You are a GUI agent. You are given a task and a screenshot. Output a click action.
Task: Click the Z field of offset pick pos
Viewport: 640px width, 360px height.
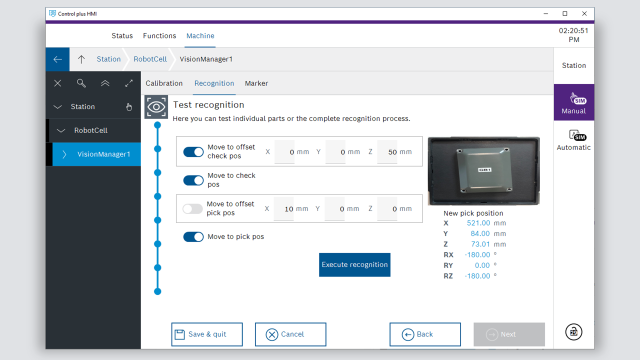coord(387,209)
